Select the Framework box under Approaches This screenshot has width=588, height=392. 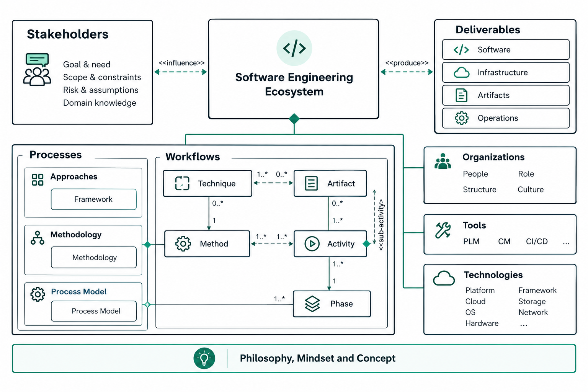point(94,199)
